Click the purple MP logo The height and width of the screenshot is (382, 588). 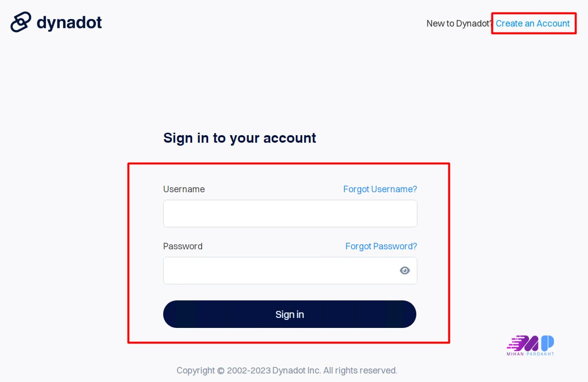tap(530, 343)
